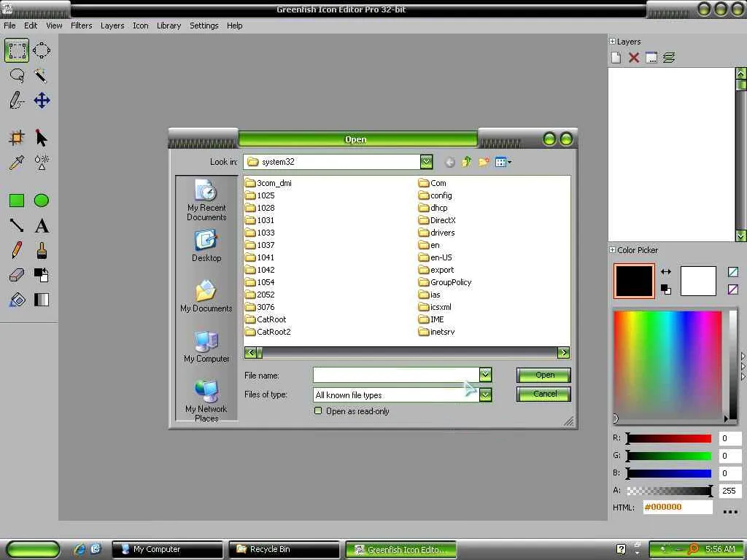Open the Edit menu
The width and height of the screenshot is (747, 560).
tap(31, 26)
